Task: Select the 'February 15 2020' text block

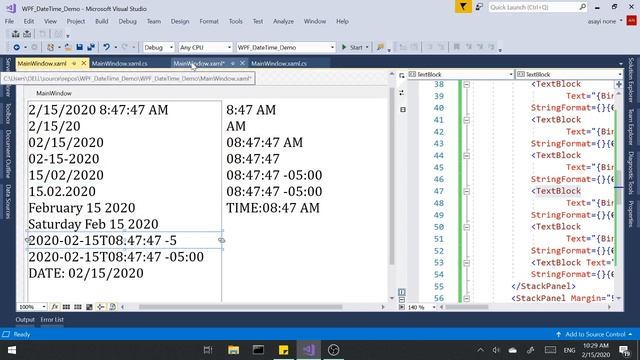Action: coord(82,208)
